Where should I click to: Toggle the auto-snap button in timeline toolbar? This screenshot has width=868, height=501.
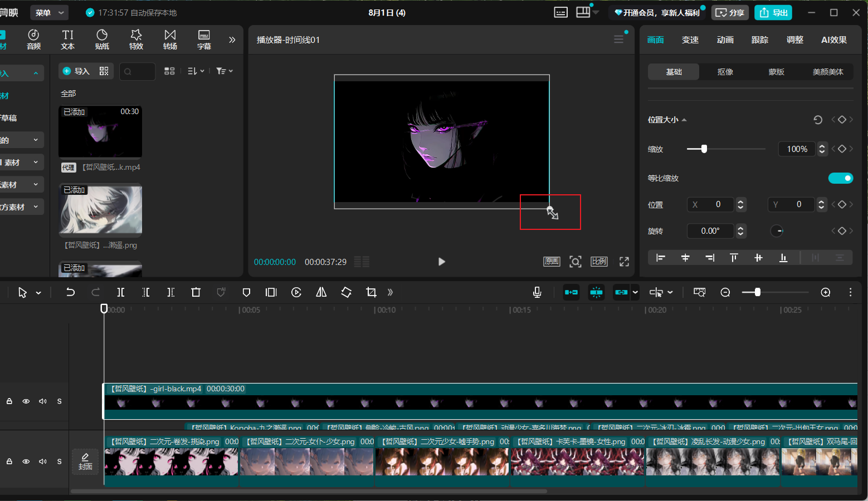[x=596, y=292]
